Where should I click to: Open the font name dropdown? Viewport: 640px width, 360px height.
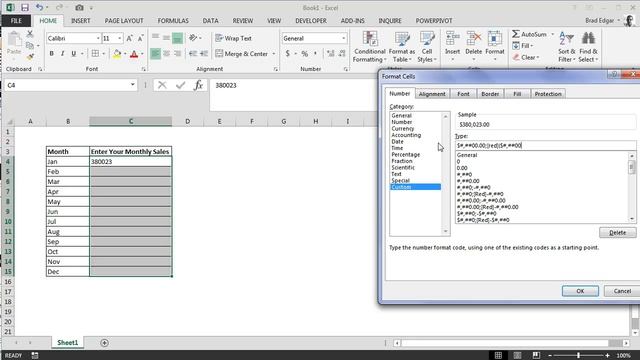point(98,38)
